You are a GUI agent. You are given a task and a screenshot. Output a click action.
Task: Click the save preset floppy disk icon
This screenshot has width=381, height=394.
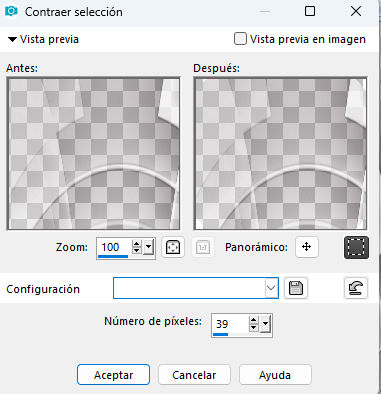[296, 288]
